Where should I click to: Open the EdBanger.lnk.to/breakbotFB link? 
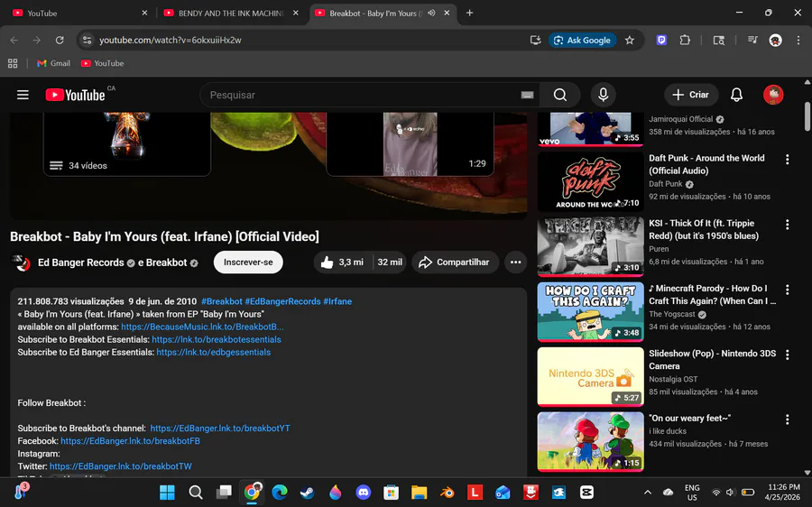click(x=131, y=441)
